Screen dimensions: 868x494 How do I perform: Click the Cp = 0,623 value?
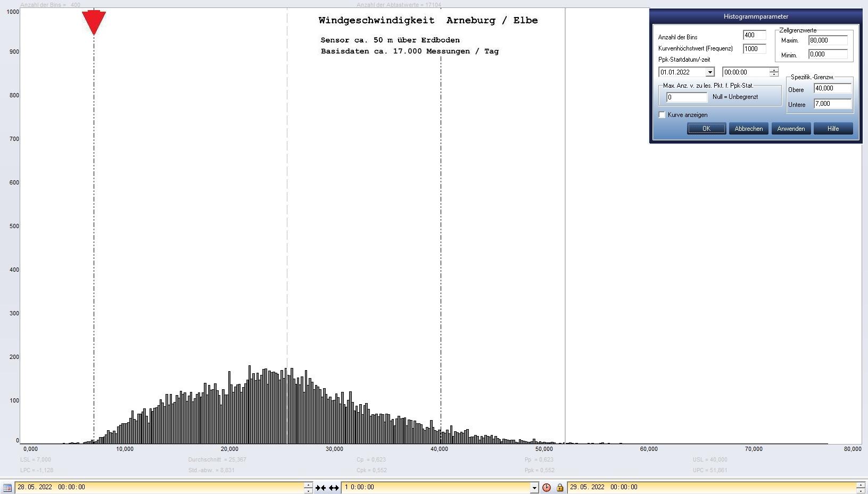point(371,459)
